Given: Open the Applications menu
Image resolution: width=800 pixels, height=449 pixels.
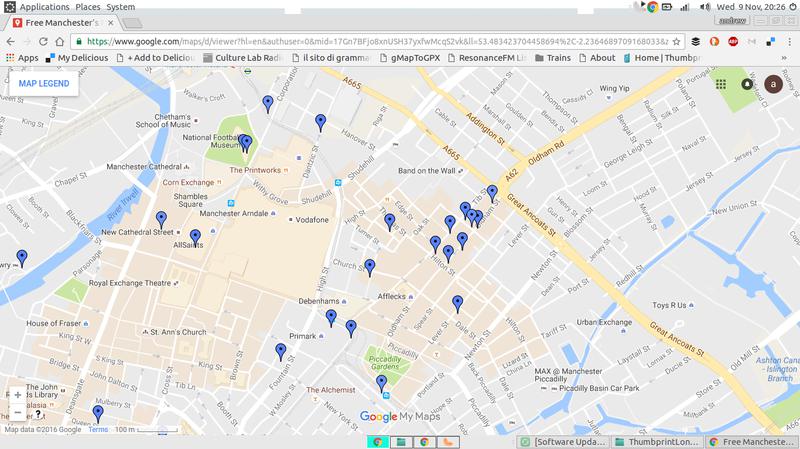Looking at the screenshot, I should click(x=44, y=7).
